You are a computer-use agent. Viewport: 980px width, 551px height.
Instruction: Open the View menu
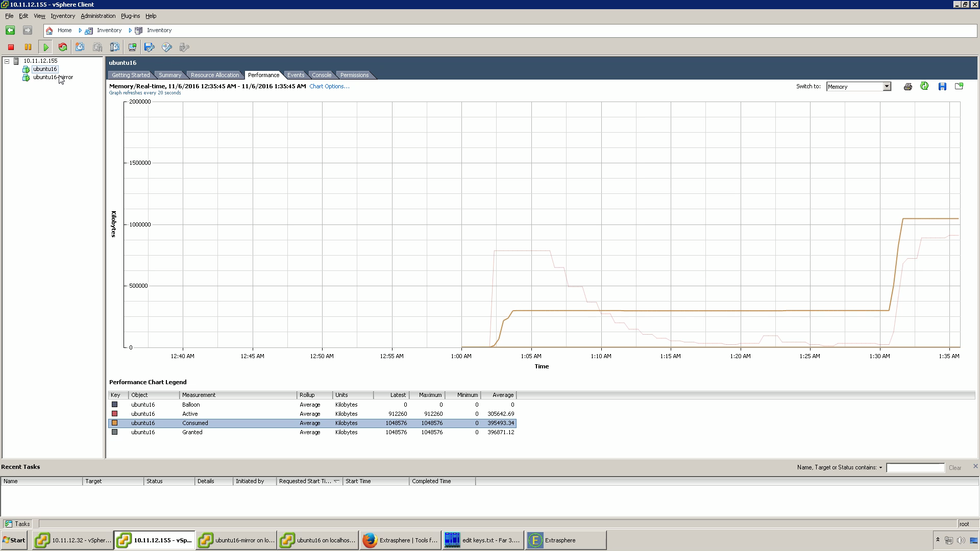[x=39, y=16]
